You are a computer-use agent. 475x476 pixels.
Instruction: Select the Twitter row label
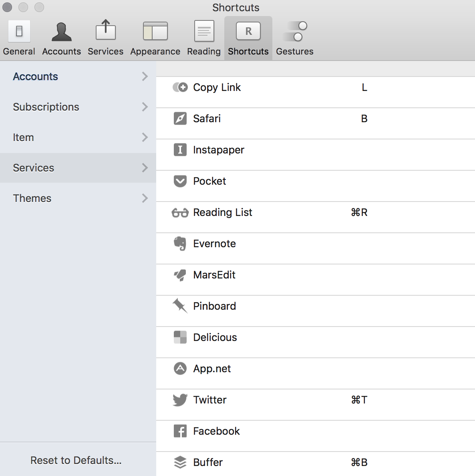pos(210,400)
